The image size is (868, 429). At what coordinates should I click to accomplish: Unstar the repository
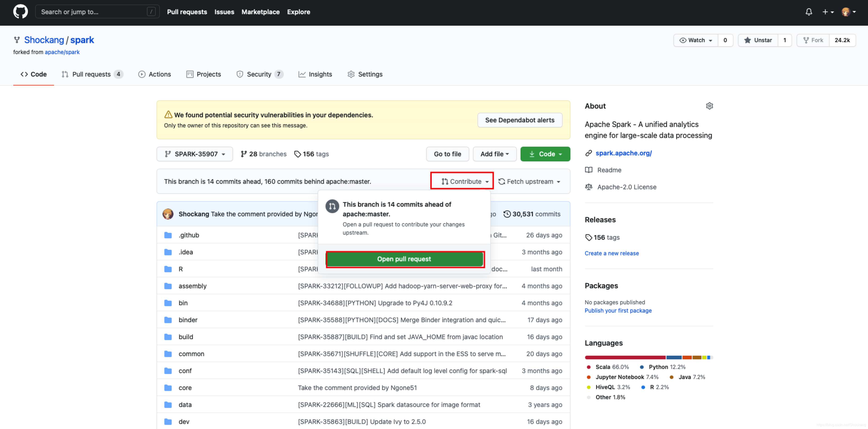(x=758, y=40)
